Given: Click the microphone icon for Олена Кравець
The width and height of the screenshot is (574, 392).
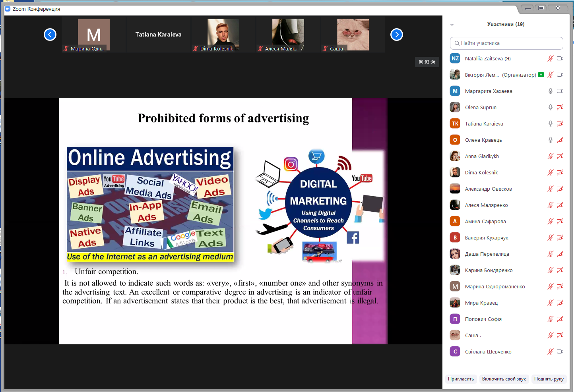Looking at the screenshot, I should 551,140.
